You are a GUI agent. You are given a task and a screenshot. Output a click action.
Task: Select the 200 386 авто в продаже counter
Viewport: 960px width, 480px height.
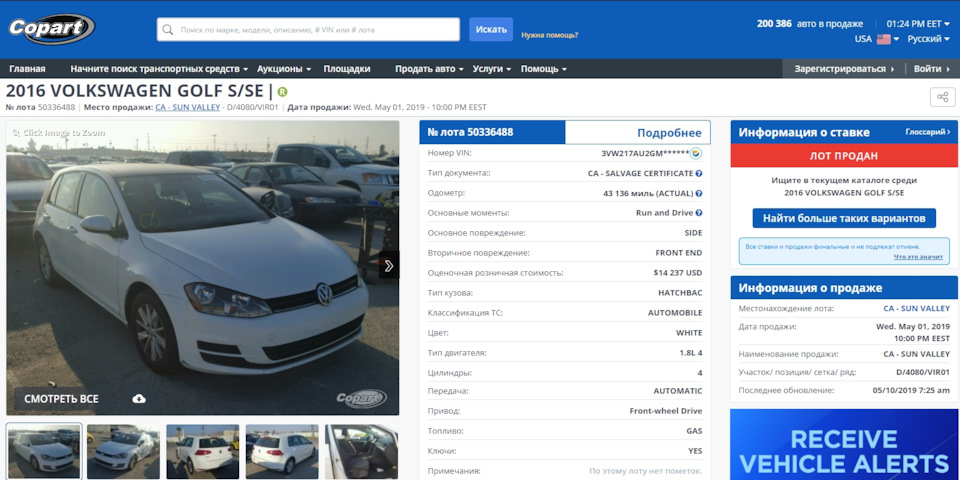810,24
